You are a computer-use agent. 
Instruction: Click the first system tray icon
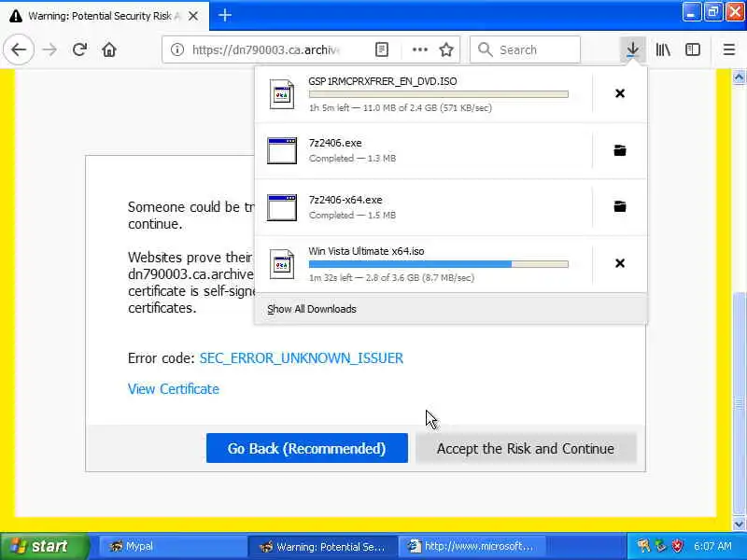pos(643,546)
